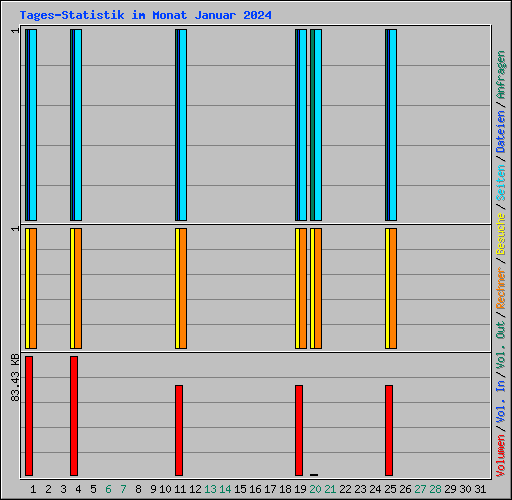Click the red Volumen bar for day 25
Viewport: 512px width, 500px height.
pos(389,430)
